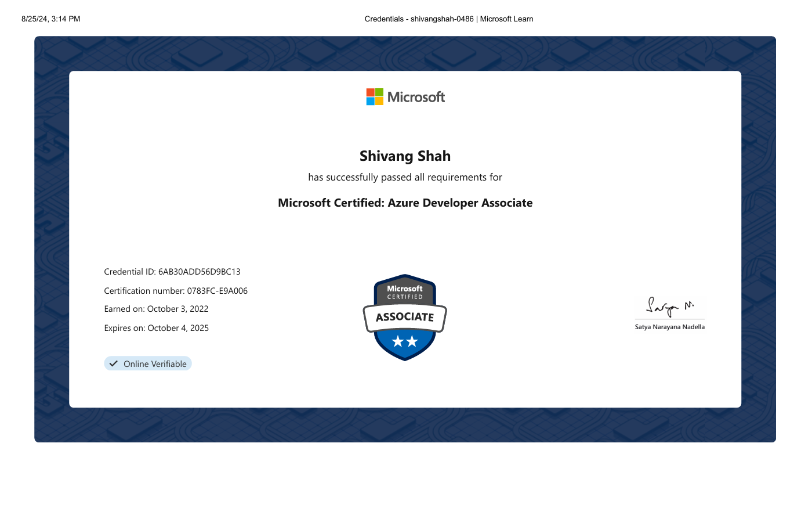Click the Credential ID 6AB30ADD56D9BC13 line
The height and width of the screenshot is (508, 812).
(172, 272)
